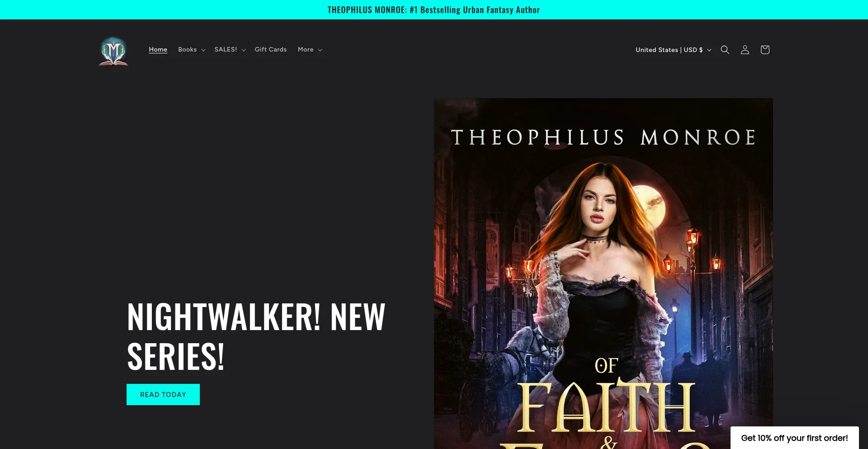
Task: Open the United States | USD $ selector
Action: 673,50
